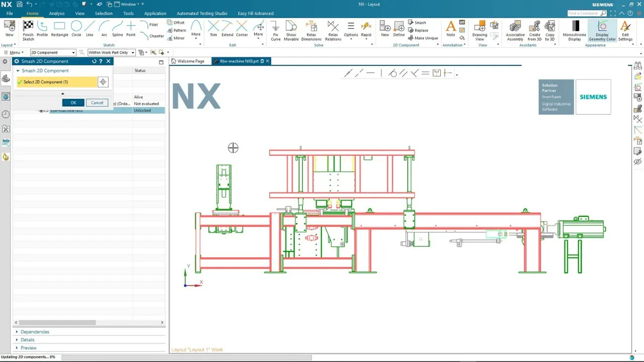Switch to the Welcome Page tab
The width and height of the screenshot is (644, 362).
click(x=188, y=61)
